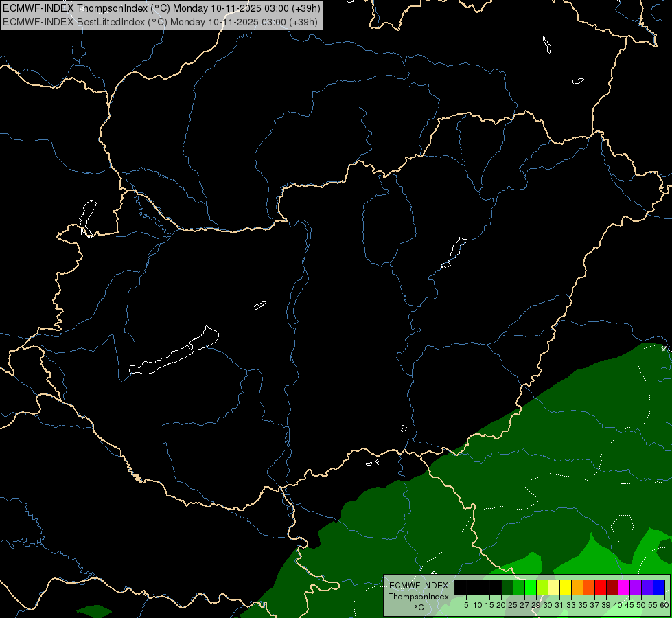This screenshot has height=618, width=672.
Task: Click legend scale value 30
Action: [x=548, y=605]
